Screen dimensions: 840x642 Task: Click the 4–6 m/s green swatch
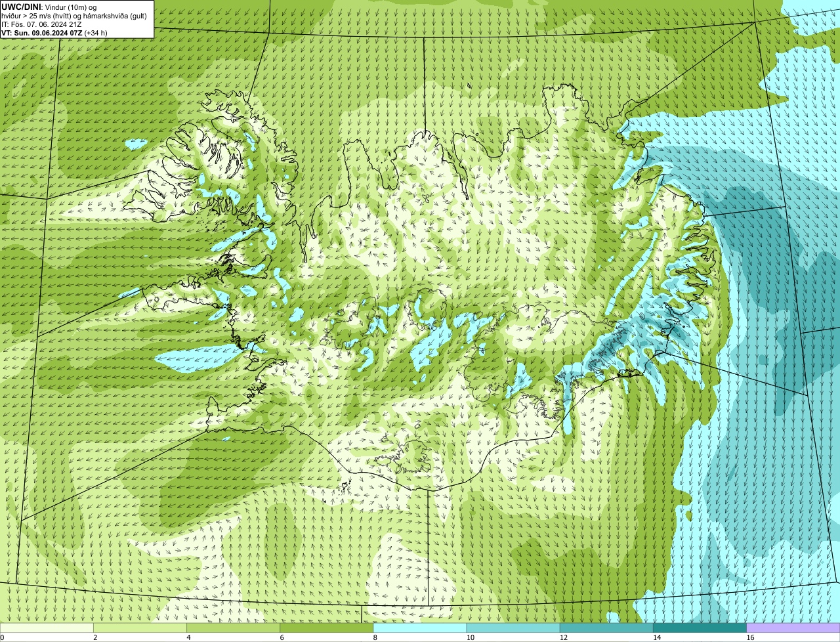click(233, 628)
